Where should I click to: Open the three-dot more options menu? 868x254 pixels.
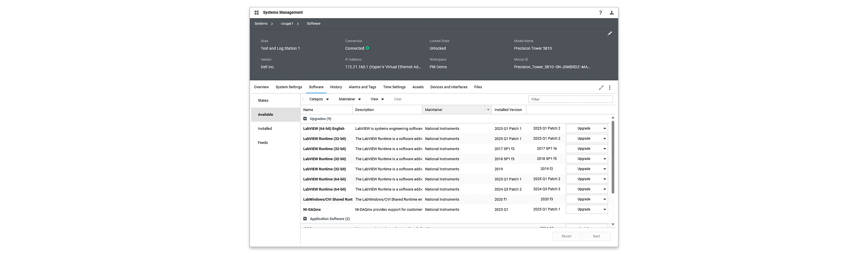coord(610,87)
